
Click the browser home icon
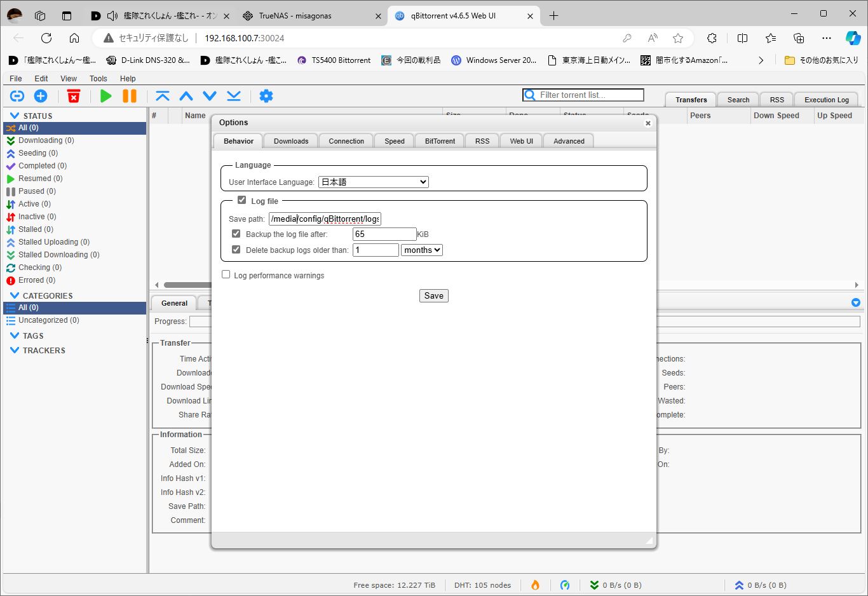click(74, 38)
